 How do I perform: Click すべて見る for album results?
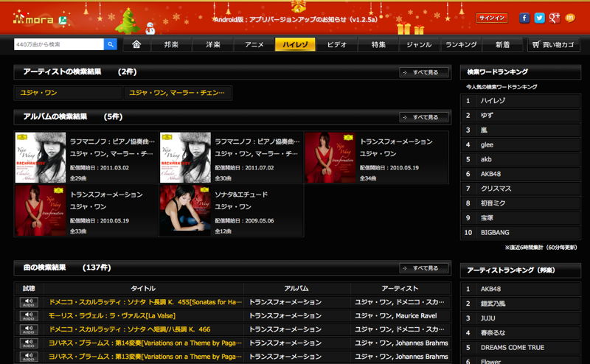[423, 117]
